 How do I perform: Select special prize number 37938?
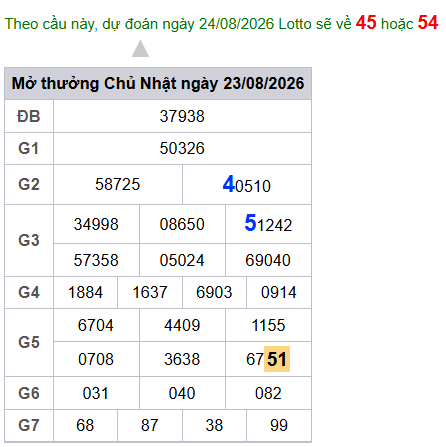[x=182, y=116]
